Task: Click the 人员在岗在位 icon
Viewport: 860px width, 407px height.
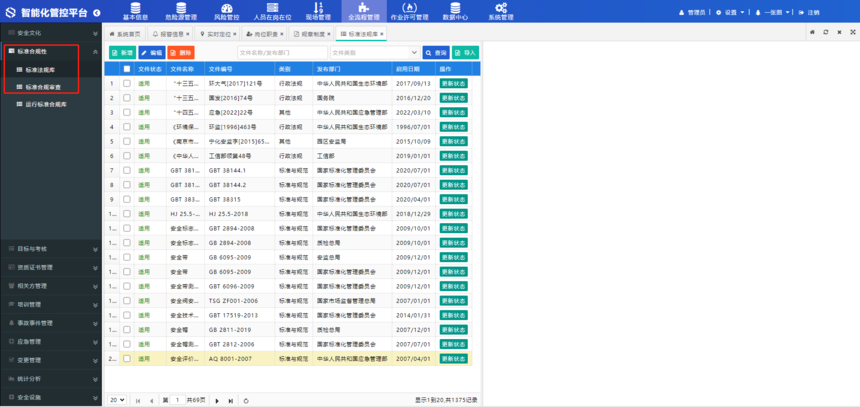Action: click(x=272, y=9)
